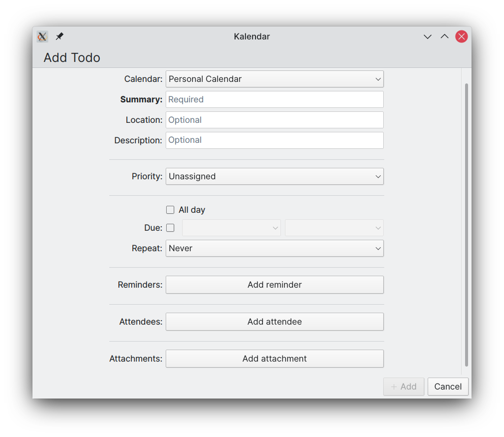Enable the Due checkbox

(x=170, y=228)
